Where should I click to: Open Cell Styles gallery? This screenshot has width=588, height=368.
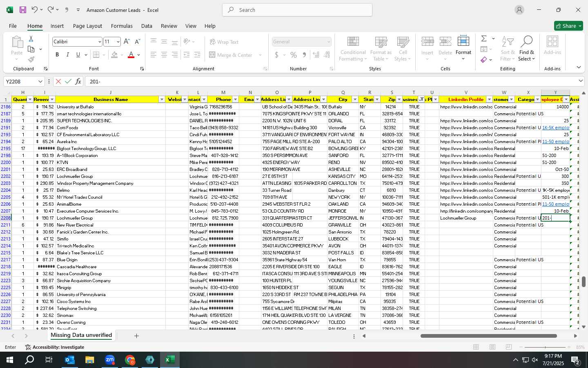tap(403, 49)
